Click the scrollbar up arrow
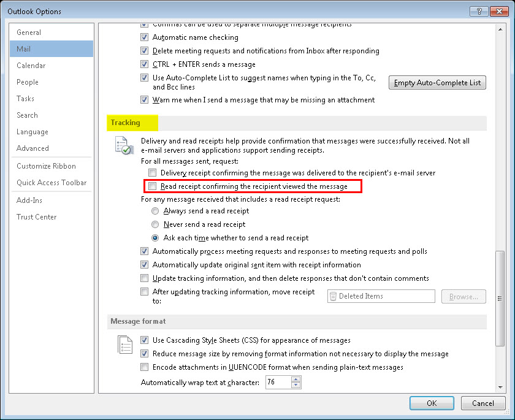 [500, 29]
